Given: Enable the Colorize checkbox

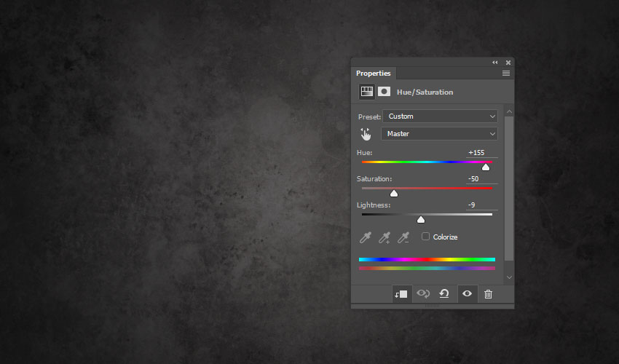Looking at the screenshot, I should pyautogui.click(x=426, y=237).
